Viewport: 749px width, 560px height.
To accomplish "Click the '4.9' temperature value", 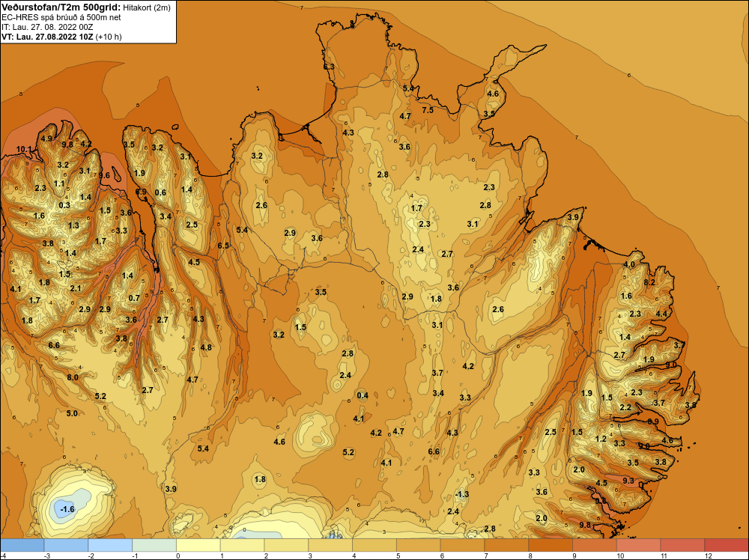I will click(x=46, y=139).
